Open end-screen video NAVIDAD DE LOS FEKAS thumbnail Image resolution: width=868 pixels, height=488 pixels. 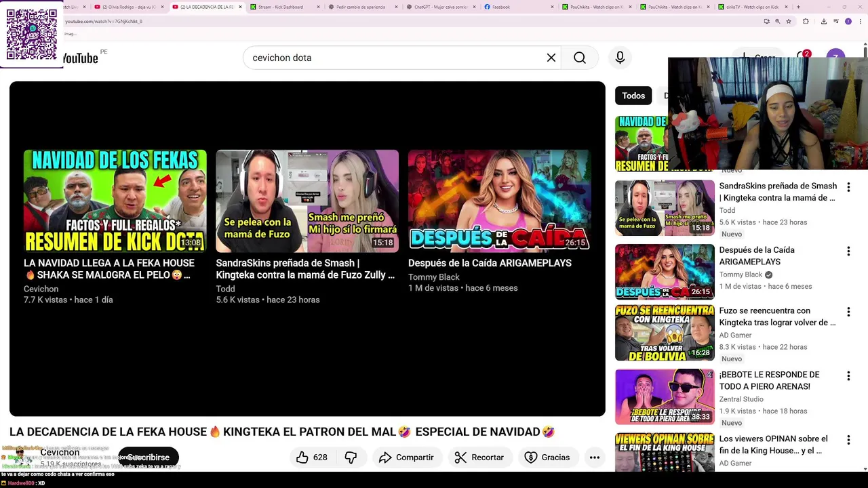(x=115, y=201)
